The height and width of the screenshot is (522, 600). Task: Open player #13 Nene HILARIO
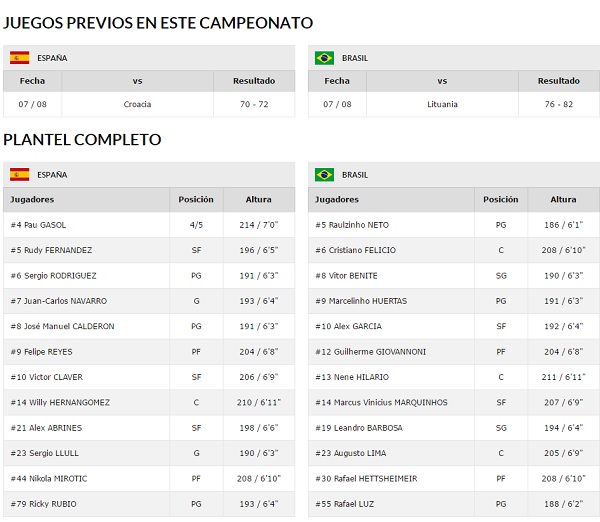point(352,377)
